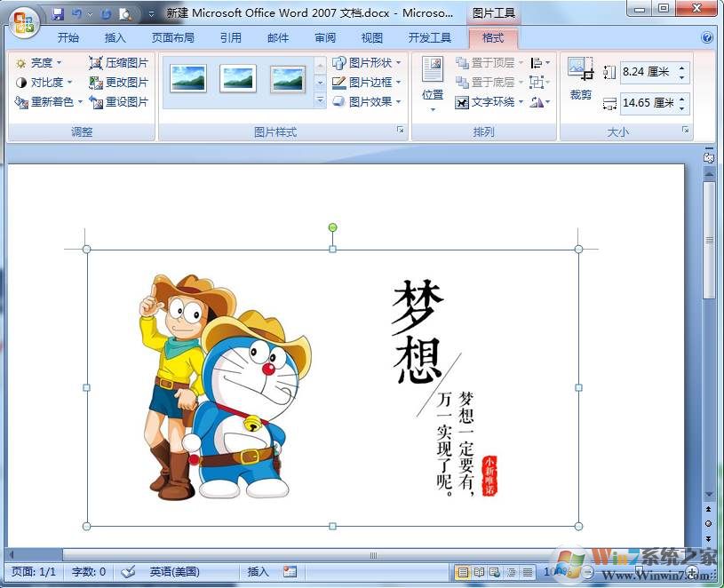The height and width of the screenshot is (588, 724).
Task: Open the 对比度 contrast dropdown
Action: (x=44, y=83)
